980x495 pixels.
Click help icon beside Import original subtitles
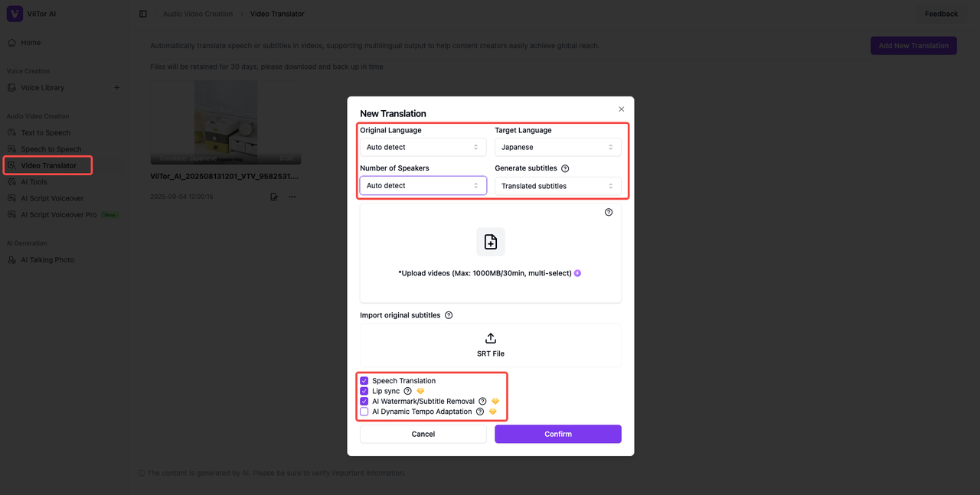[x=449, y=315]
